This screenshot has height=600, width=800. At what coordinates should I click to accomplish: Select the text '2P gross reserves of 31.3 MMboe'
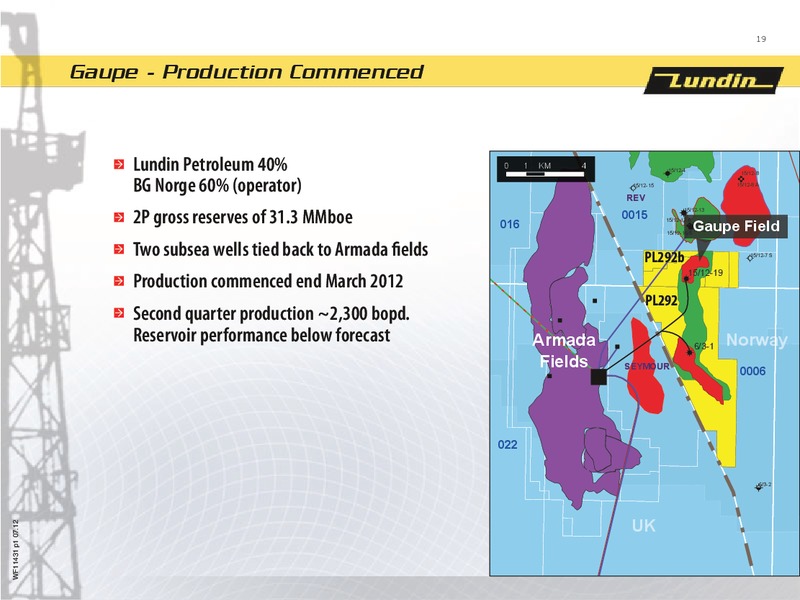coord(243,217)
